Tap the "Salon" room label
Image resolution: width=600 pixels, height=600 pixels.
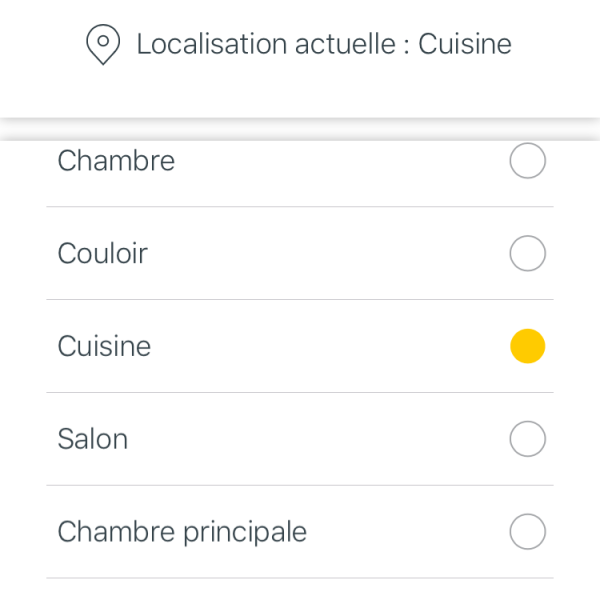[x=92, y=439]
